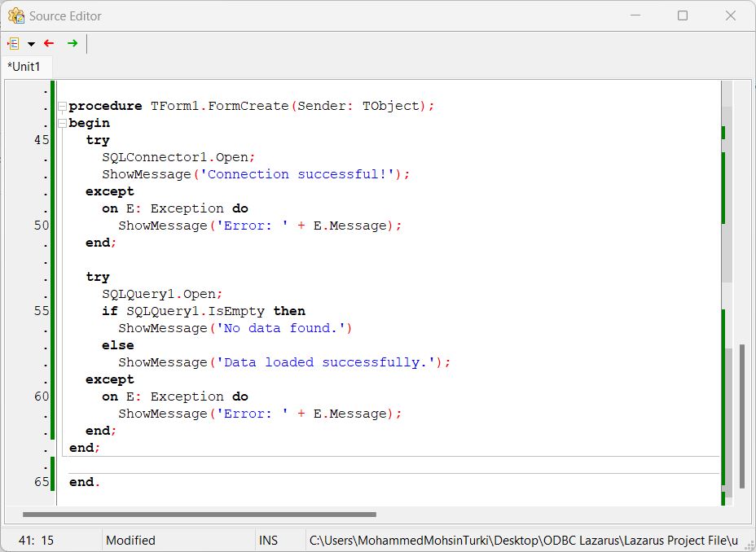The height and width of the screenshot is (552, 756).
Task: Open the dropdown arrow beside Jump To icon
Action: 31,44
